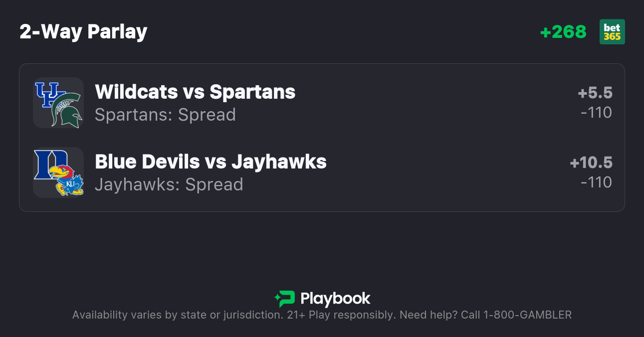This screenshot has height=337, width=644.
Task: Click the Duke Blue Devils D logo
Action: (x=49, y=164)
